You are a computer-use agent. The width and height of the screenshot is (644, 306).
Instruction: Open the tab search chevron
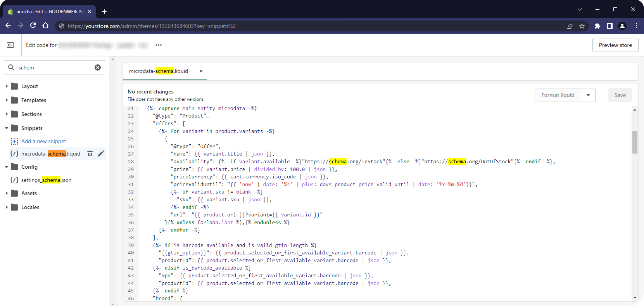tap(580, 9)
